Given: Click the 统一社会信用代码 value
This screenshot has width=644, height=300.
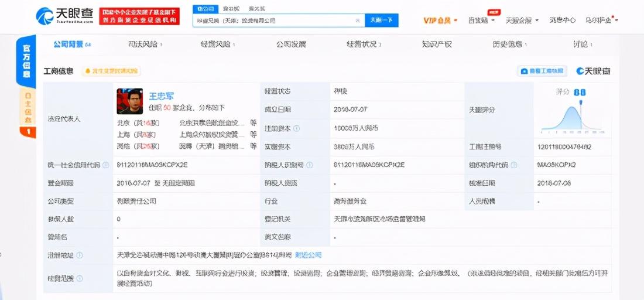Looking at the screenshot, I should 152,165.
